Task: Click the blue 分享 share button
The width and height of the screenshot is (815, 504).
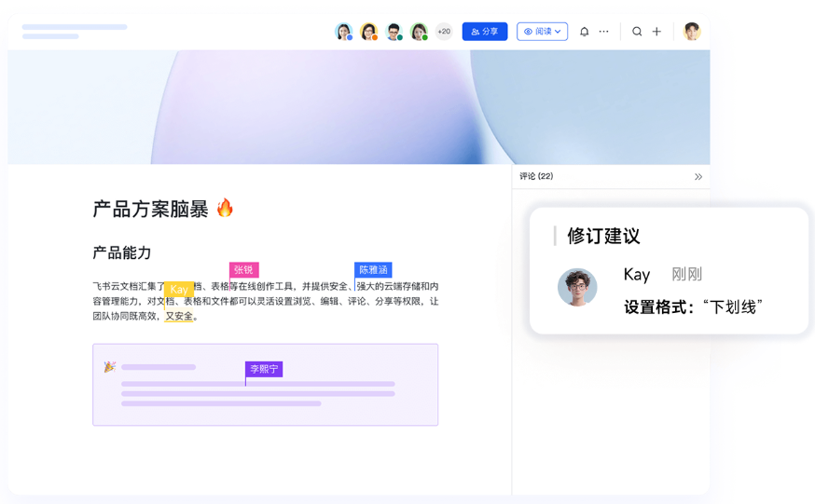Action: 484,32
